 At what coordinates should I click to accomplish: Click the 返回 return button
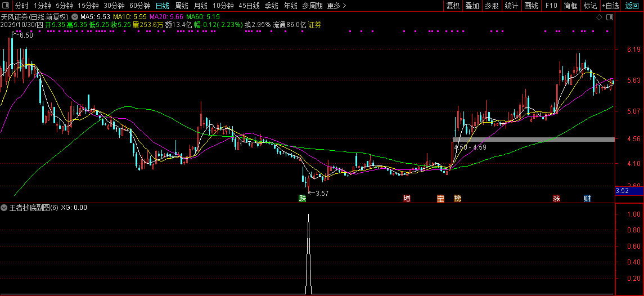[632, 6]
